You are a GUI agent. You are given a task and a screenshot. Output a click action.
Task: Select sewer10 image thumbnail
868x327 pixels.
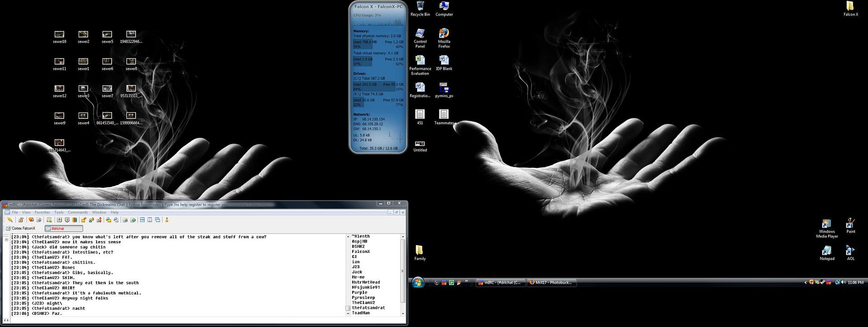coord(59,37)
